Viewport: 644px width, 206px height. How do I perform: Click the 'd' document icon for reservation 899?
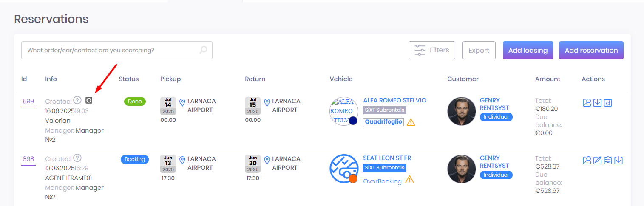(x=608, y=103)
